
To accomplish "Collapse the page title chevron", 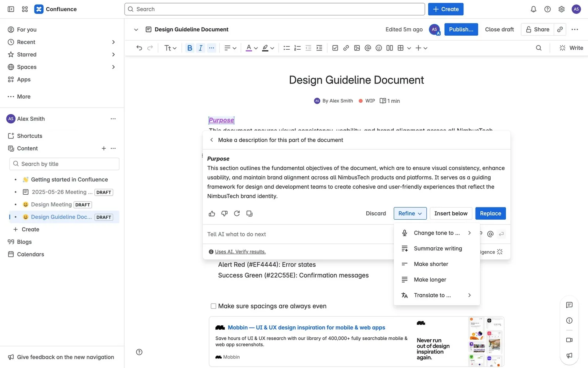I will point(136,29).
